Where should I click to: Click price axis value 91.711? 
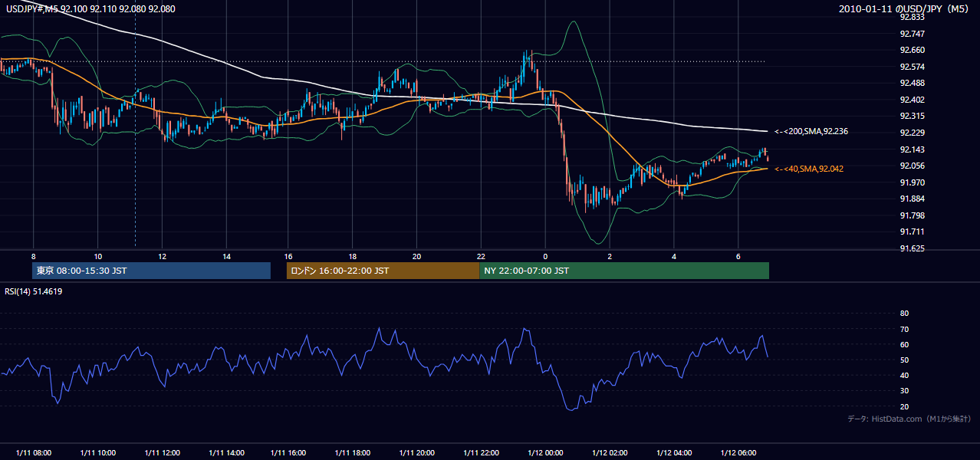pyautogui.click(x=912, y=232)
